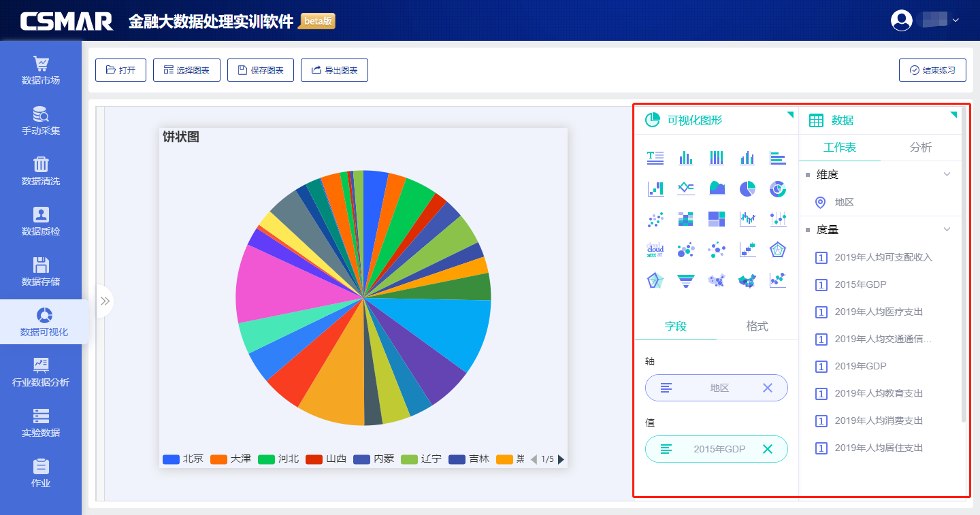The width and height of the screenshot is (980, 515).
Task: Choose the word cloud chart type
Action: (655, 250)
